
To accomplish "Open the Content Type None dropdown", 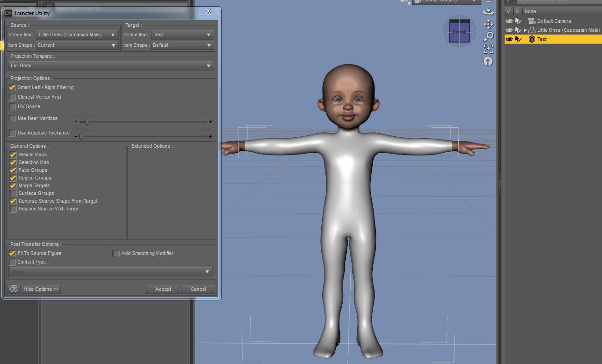I will pyautogui.click(x=111, y=272).
